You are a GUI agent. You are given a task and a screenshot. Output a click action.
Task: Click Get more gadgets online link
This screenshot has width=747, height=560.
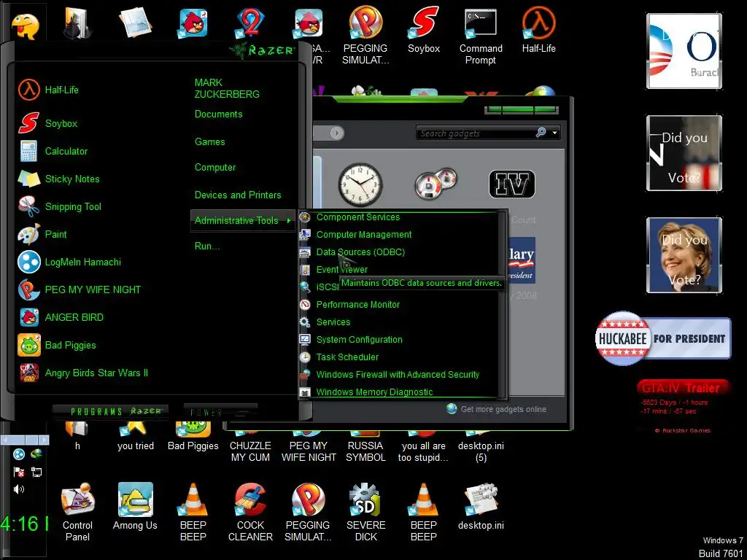[503, 410]
